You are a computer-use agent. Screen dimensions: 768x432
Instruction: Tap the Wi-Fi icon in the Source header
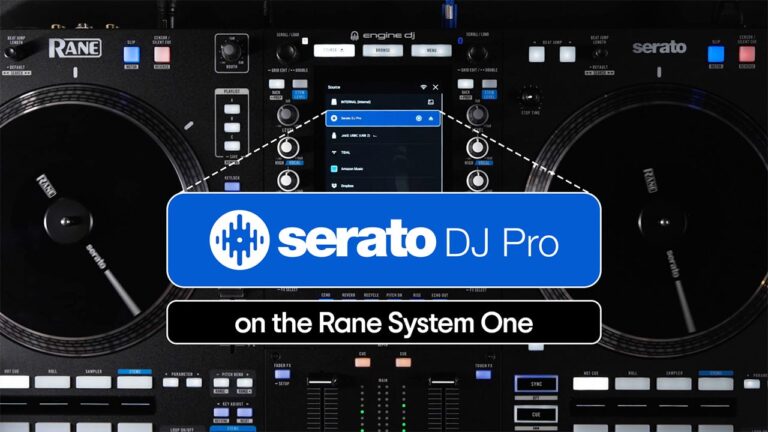(x=423, y=87)
